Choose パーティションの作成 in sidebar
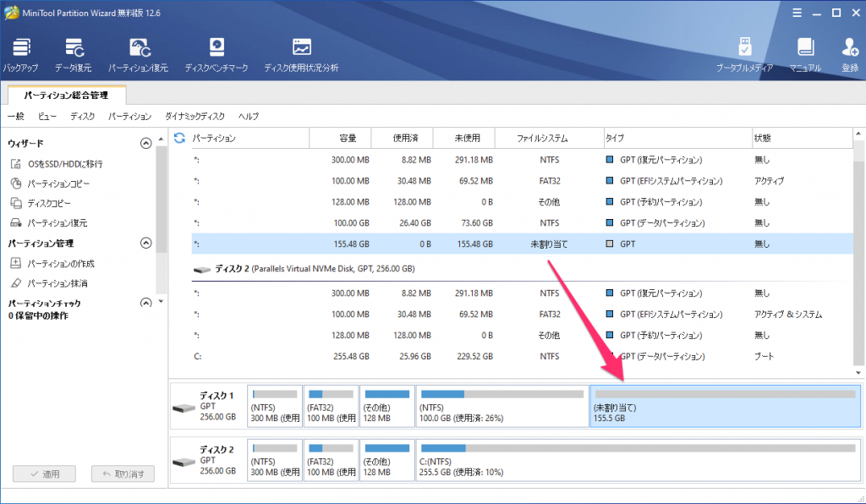The image size is (866, 504). coord(53,264)
